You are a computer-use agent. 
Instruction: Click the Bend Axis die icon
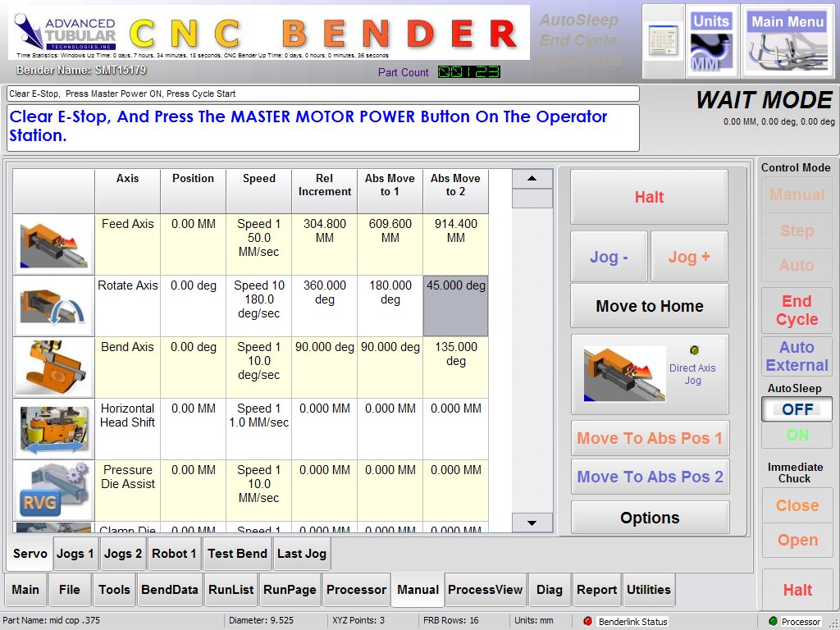click(x=53, y=367)
